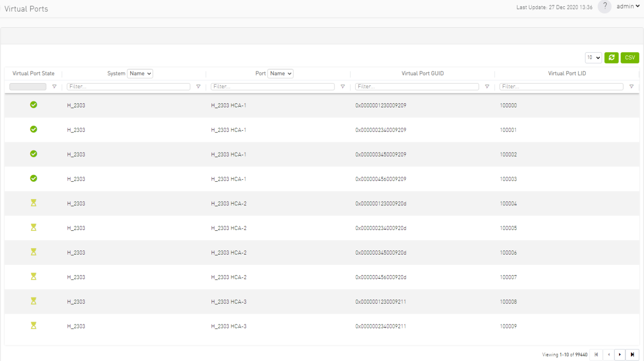Sort by the Virtual Port LID column header

click(567, 73)
